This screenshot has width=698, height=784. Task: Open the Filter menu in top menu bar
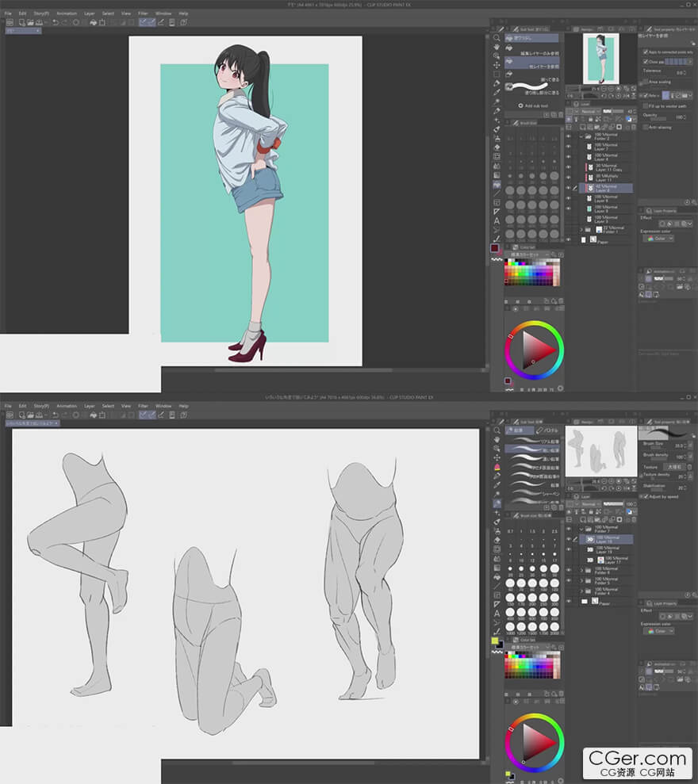pos(143,13)
